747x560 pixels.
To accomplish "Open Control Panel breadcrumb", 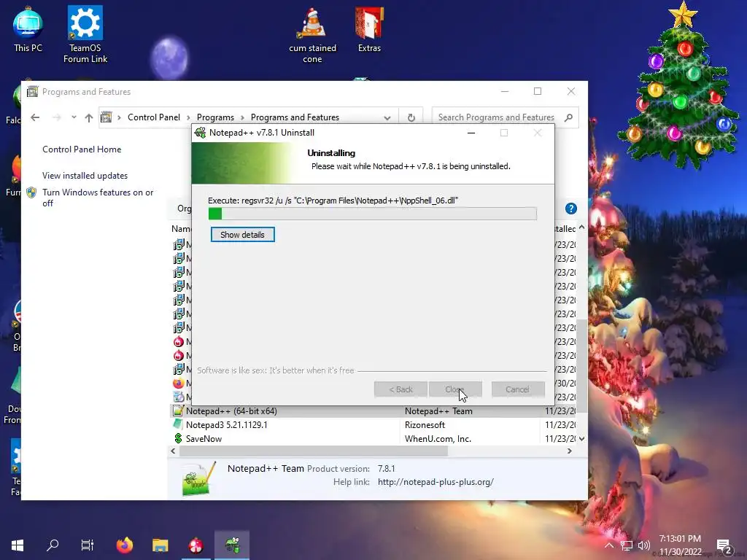I will [x=153, y=117].
